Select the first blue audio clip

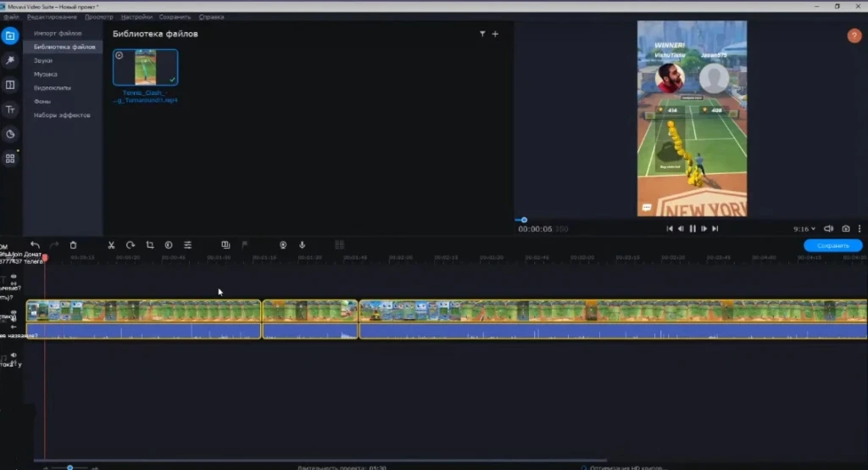pos(143,331)
